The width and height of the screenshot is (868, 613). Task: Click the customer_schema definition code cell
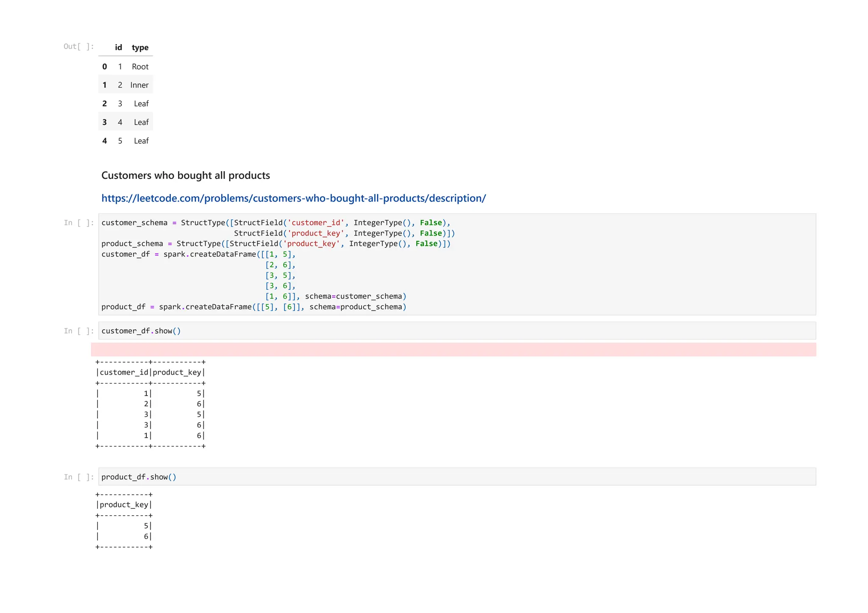[457, 264]
